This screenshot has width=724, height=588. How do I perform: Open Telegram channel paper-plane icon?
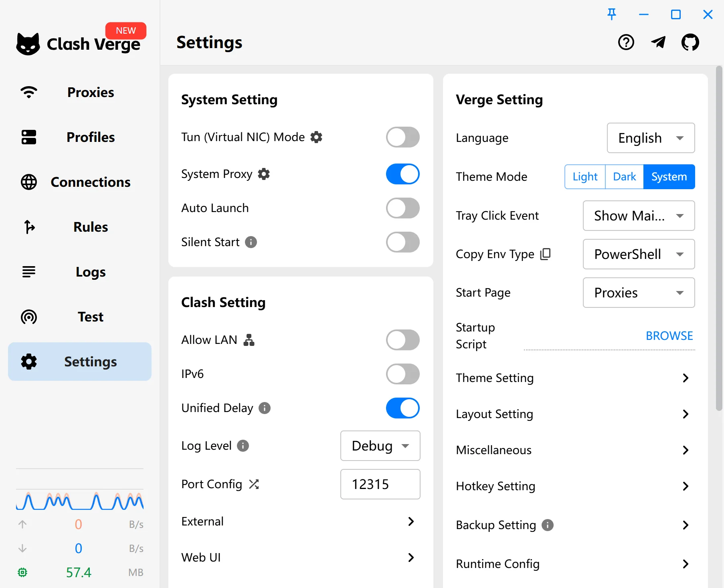click(658, 42)
